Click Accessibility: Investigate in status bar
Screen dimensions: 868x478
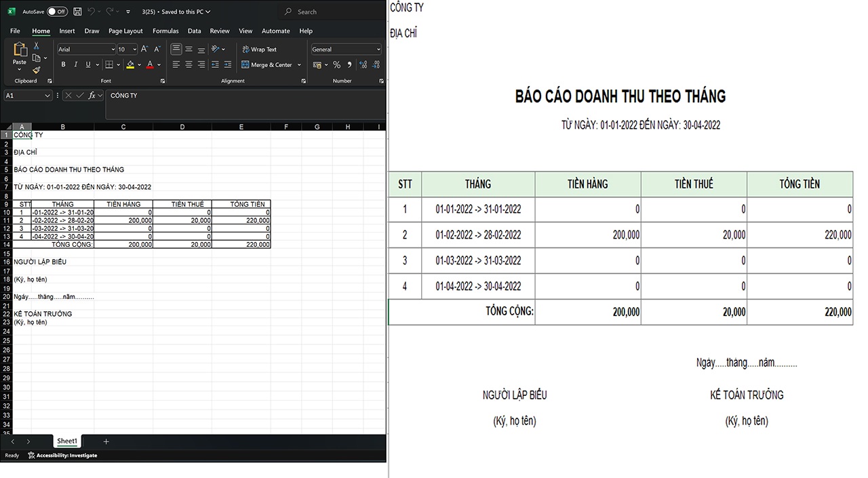(62, 456)
